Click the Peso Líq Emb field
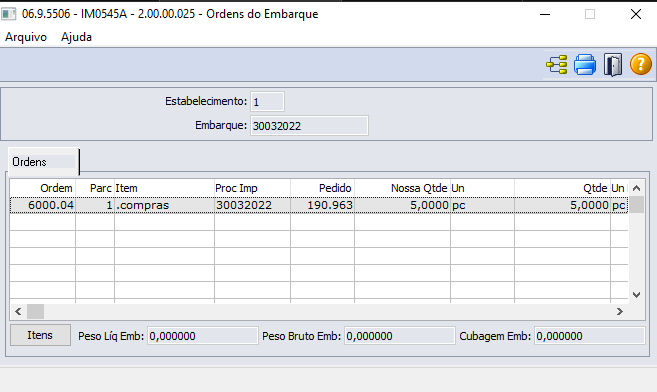Screen dimensions: 657x392 tap(202, 336)
